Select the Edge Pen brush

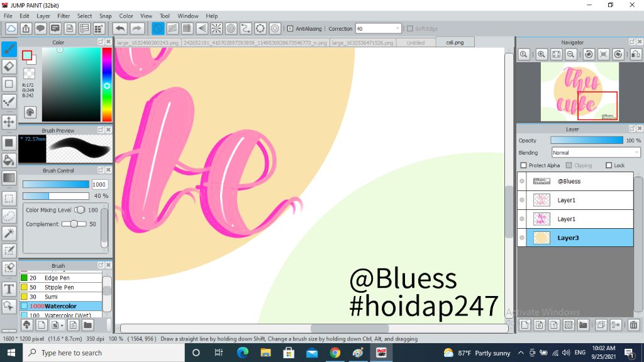click(x=61, y=278)
